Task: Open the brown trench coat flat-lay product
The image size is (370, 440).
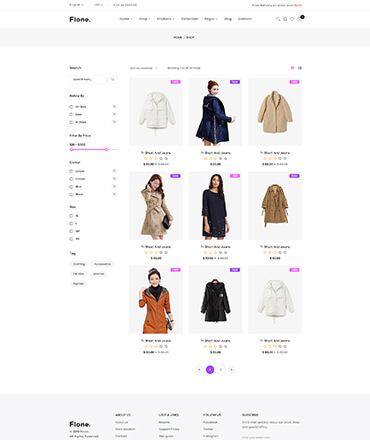Action: coord(275,206)
